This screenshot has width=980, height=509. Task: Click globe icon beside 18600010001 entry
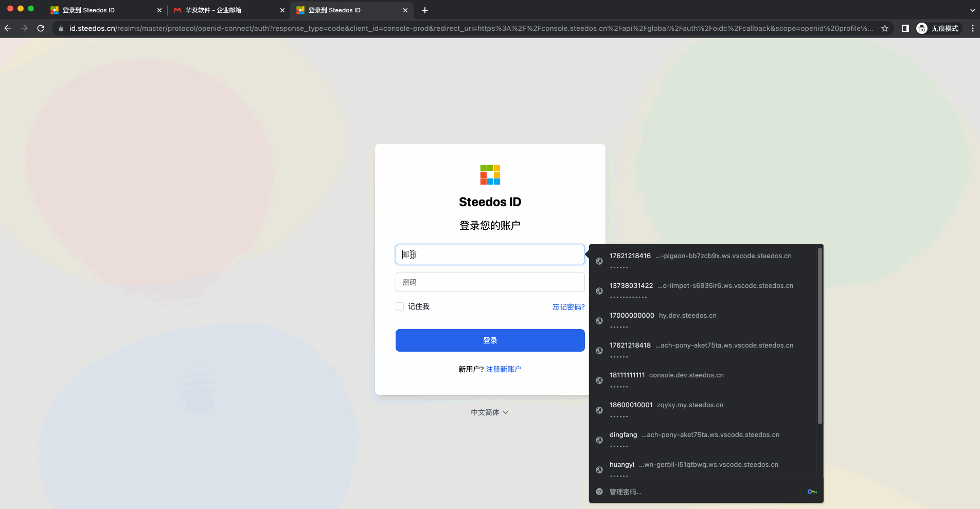point(599,410)
